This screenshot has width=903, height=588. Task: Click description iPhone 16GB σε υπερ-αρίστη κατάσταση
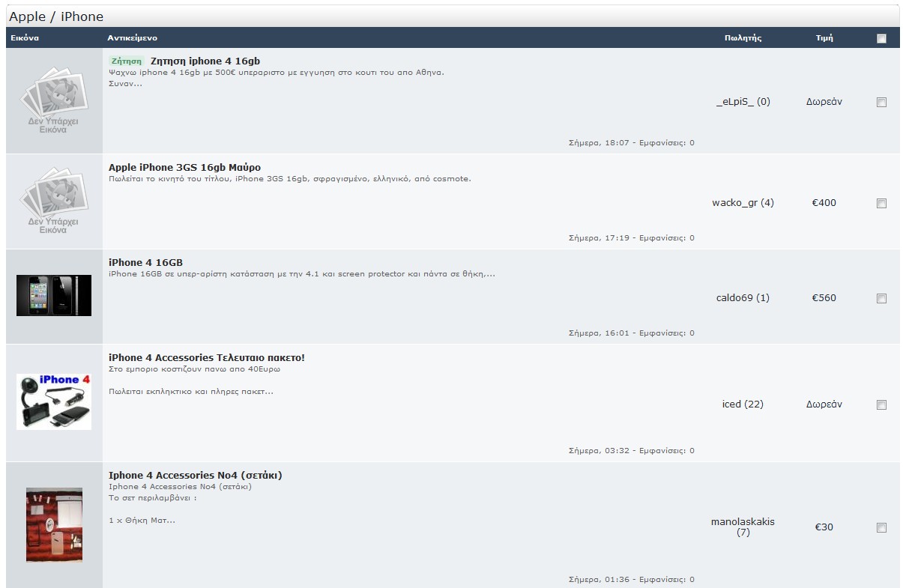302,274
